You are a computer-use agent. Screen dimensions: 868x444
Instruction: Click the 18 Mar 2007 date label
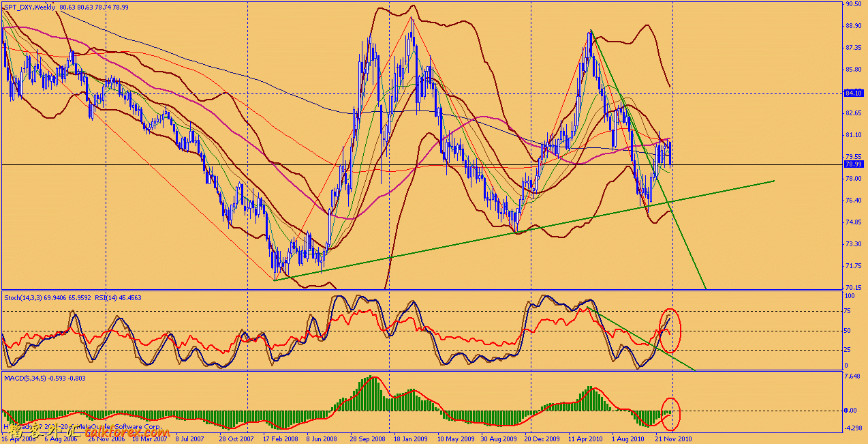click(151, 440)
